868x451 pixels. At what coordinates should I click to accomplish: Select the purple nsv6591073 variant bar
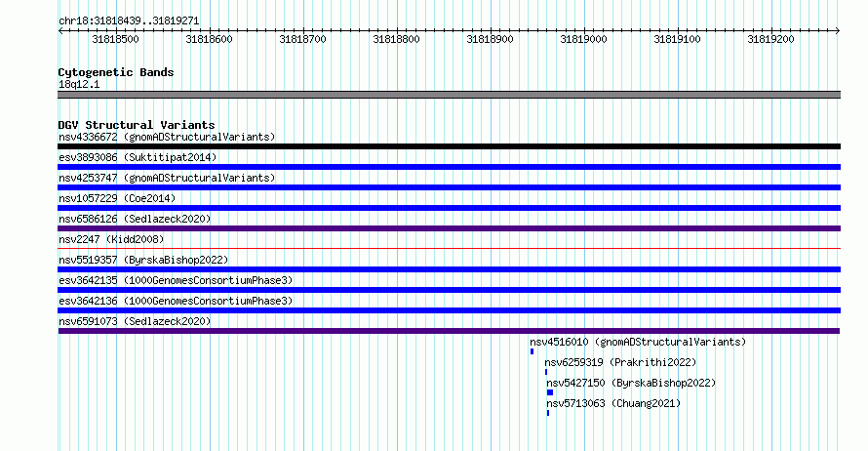click(x=449, y=331)
